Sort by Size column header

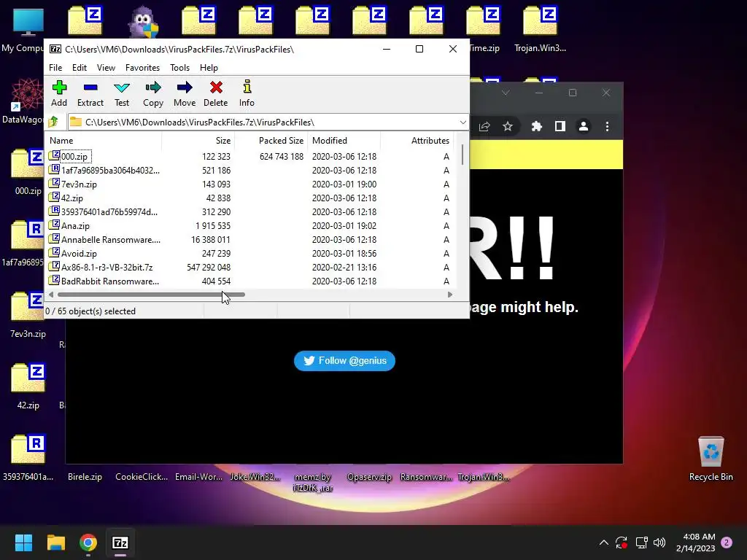click(198, 141)
